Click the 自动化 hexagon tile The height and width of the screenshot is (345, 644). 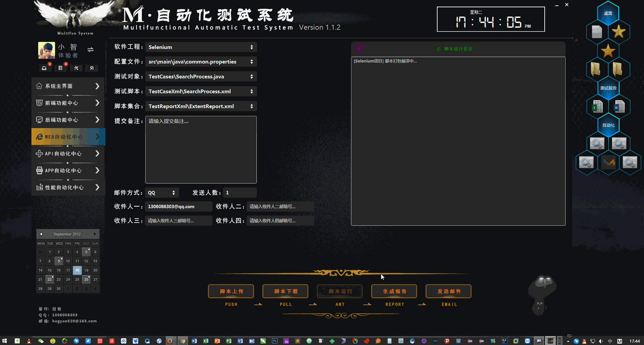pos(608,125)
